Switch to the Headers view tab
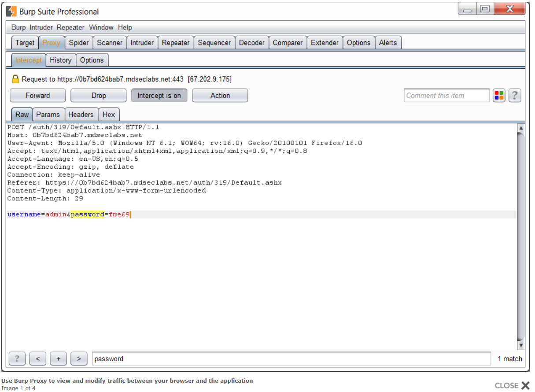 tap(81, 115)
